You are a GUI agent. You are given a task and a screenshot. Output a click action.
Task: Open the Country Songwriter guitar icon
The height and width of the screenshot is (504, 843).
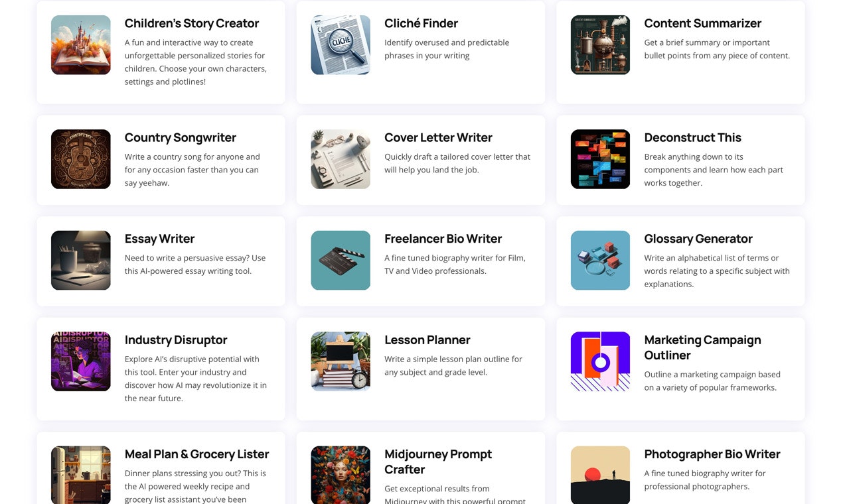pos(81,159)
